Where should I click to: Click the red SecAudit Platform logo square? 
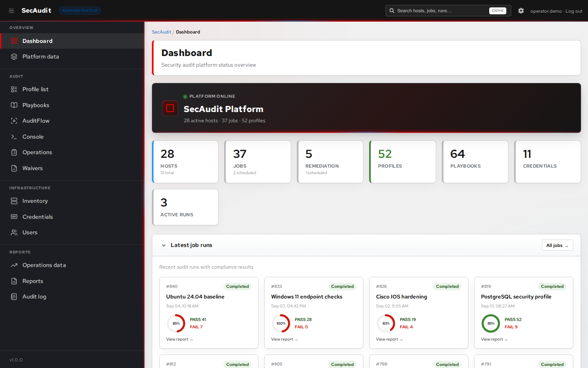pyautogui.click(x=170, y=108)
